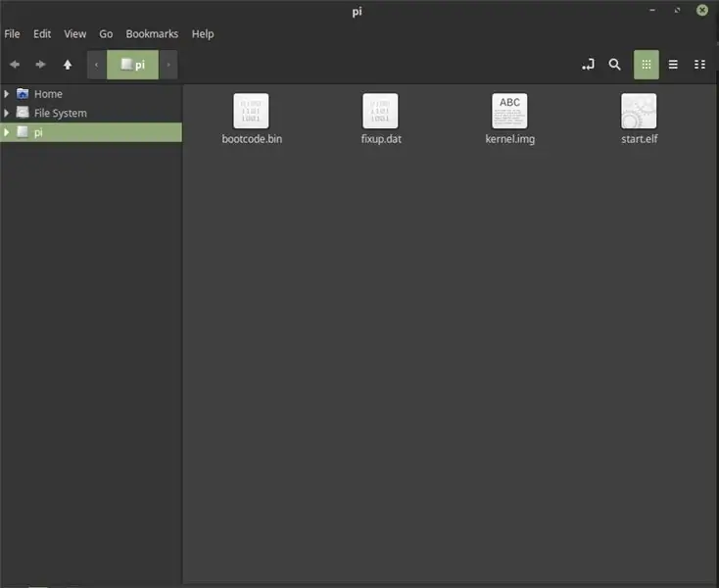The image size is (719, 588).
Task: Click the fixup.dat file name
Action: coord(381,139)
